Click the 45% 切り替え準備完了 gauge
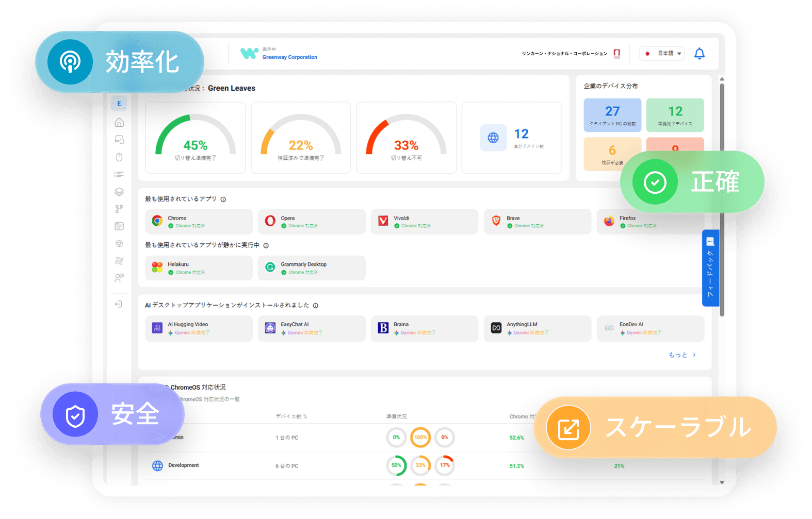This screenshot has width=812, height=519. pos(196,138)
